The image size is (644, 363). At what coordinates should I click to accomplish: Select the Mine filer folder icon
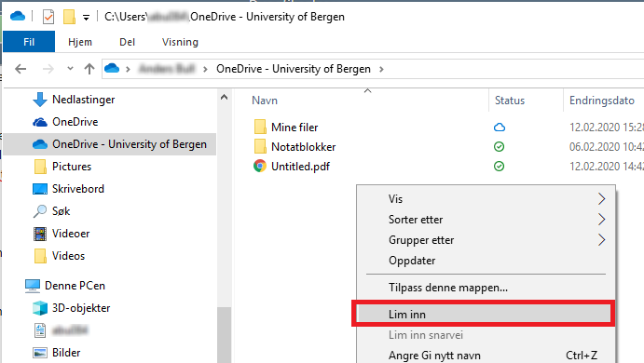click(x=260, y=128)
